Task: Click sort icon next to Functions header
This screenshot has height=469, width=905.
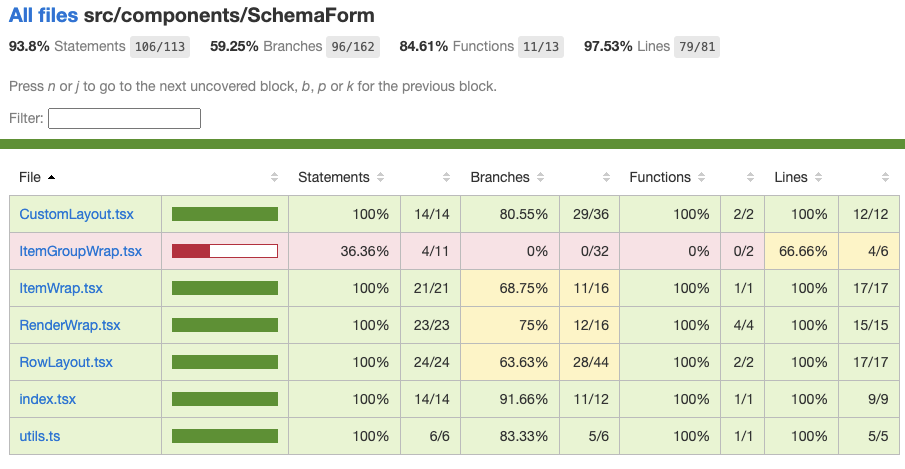Action: (701, 177)
